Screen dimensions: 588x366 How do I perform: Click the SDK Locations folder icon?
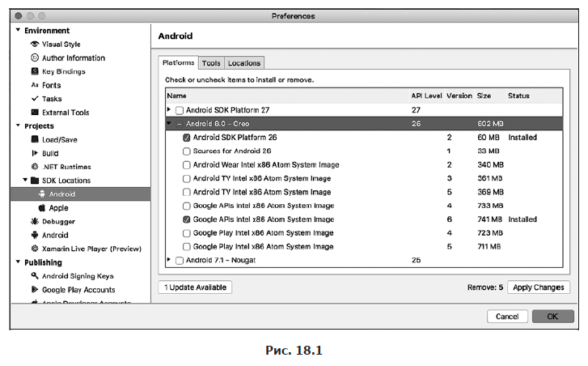(x=35, y=181)
